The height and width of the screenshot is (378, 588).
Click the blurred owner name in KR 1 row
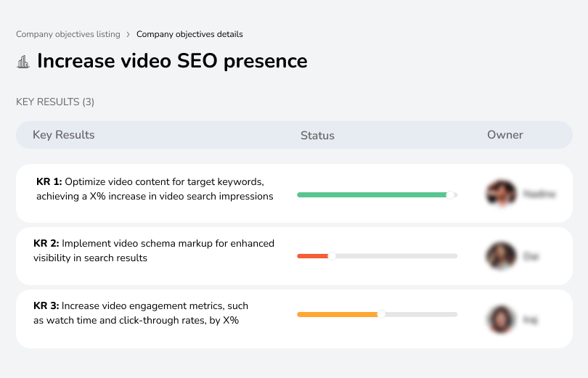pyautogui.click(x=539, y=194)
